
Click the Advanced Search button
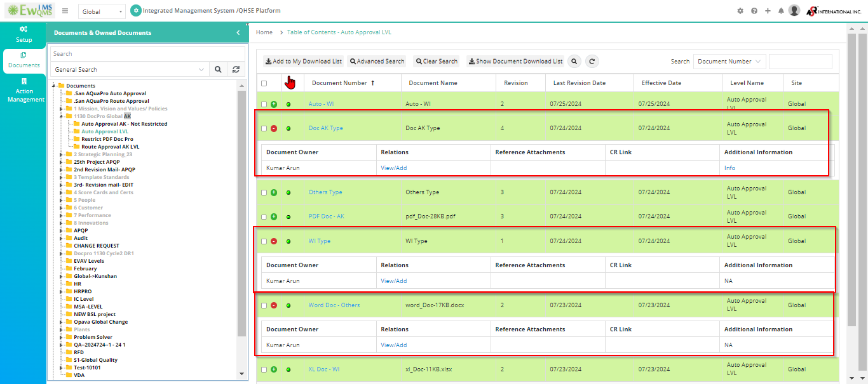click(377, 62)
